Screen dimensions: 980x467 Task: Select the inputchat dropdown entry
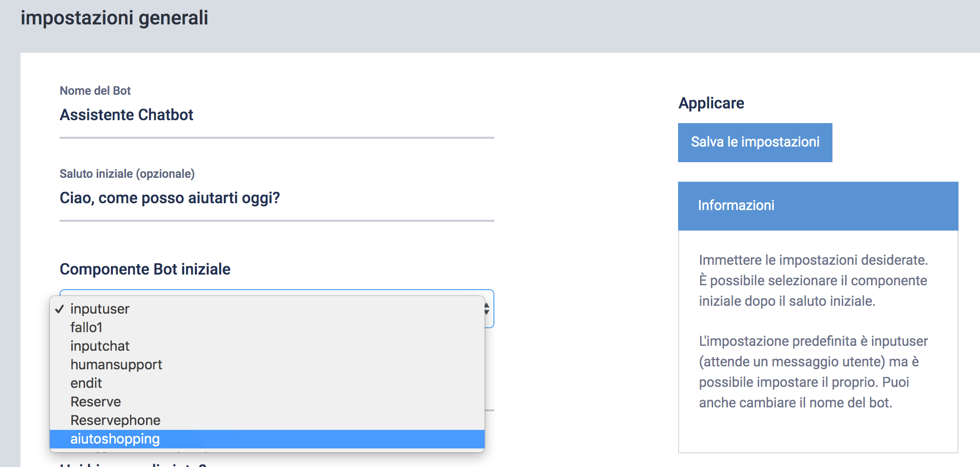pos(267,346)
